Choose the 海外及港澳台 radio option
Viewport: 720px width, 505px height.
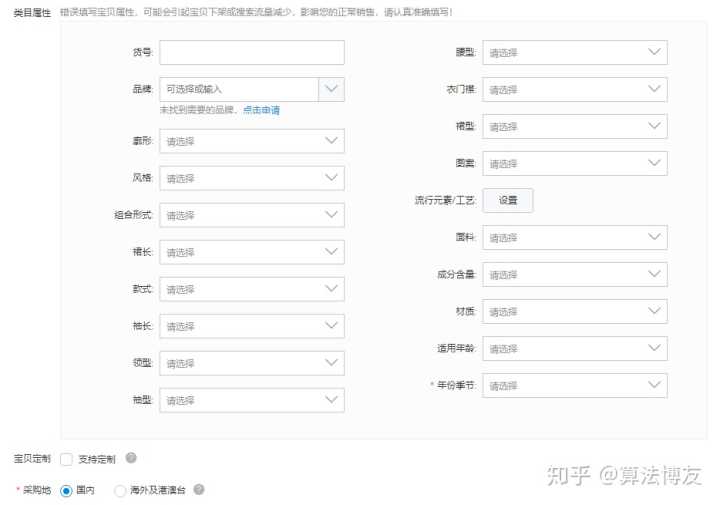[x=120, y=491]
